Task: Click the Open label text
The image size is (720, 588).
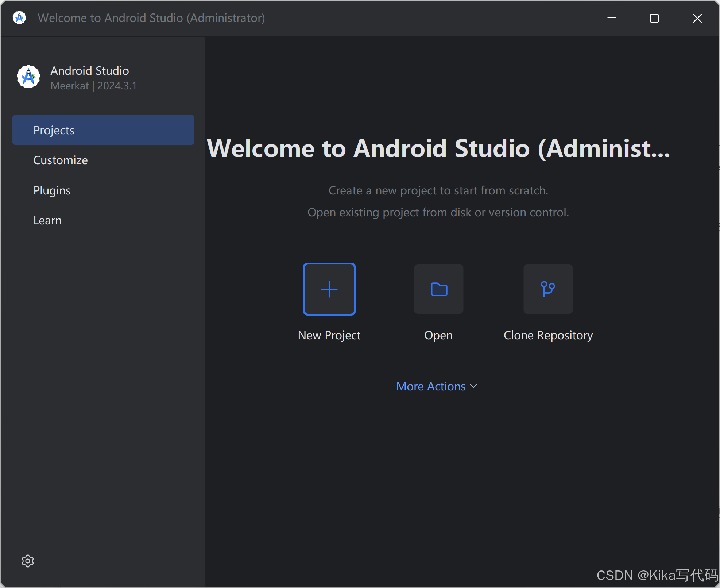Action: (438, 336)
